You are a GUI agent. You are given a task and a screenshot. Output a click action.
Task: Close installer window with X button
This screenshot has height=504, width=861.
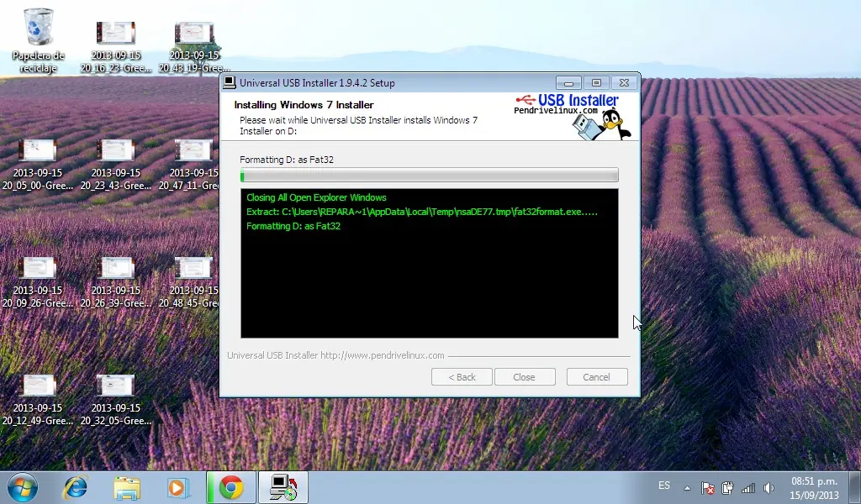[625, 83]
